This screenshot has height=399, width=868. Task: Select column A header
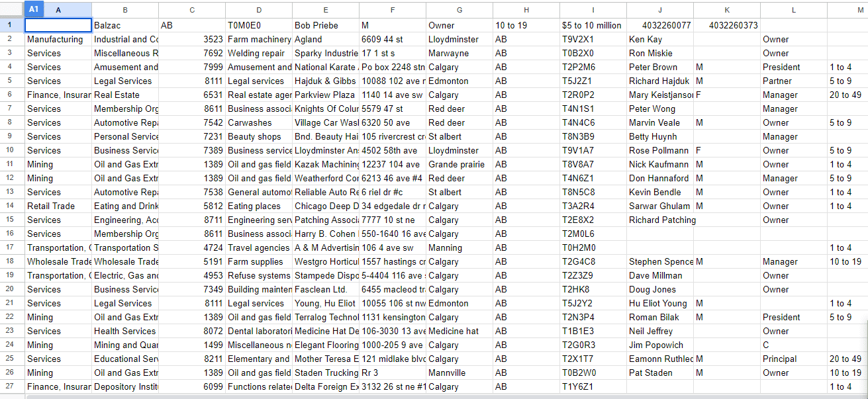[x=58, y=10]
